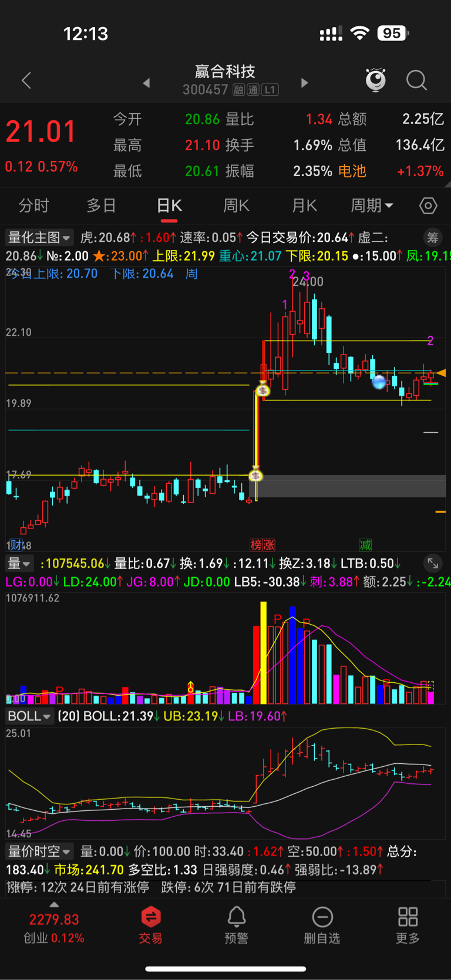Tap the 上限:21.99 indicator value
This screenshot has width=451, height=980.
183,256
